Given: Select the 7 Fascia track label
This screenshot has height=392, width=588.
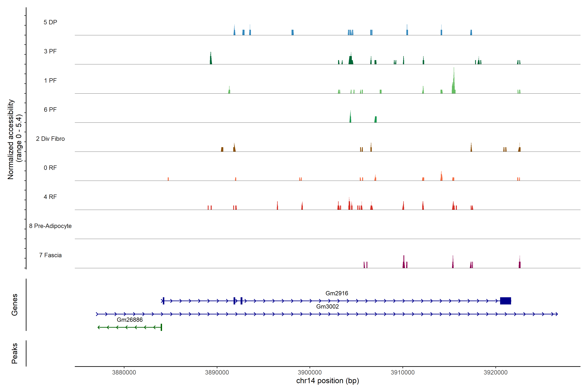Looking at the screenshot, I should point(50,255).
